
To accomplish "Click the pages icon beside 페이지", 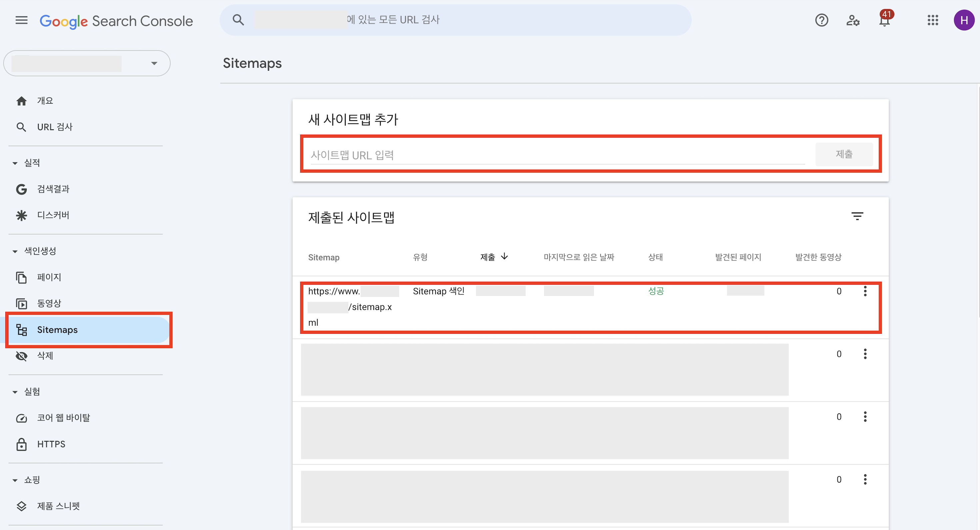I will (22, 277).
